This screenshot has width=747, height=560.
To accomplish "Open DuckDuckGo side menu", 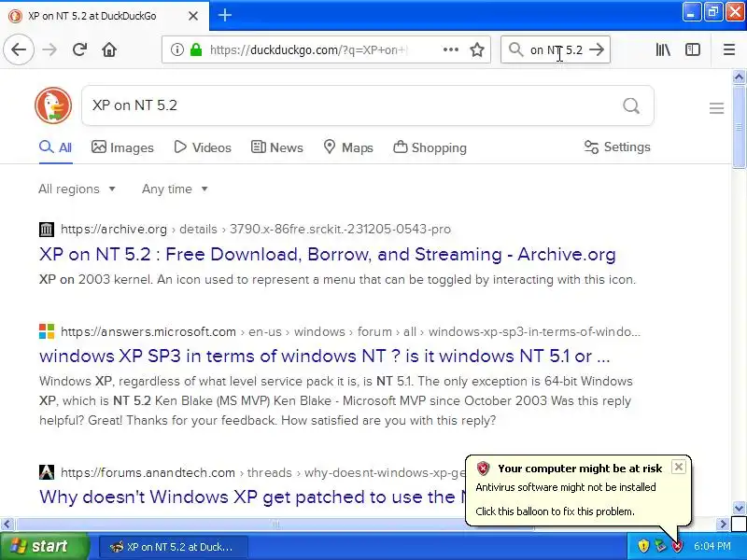I will tap(716, 108).
